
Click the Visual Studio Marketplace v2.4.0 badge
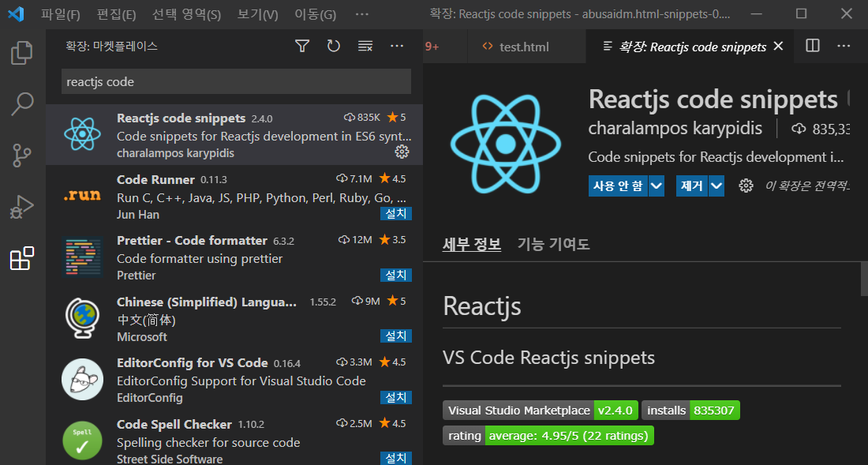[541, 411]
